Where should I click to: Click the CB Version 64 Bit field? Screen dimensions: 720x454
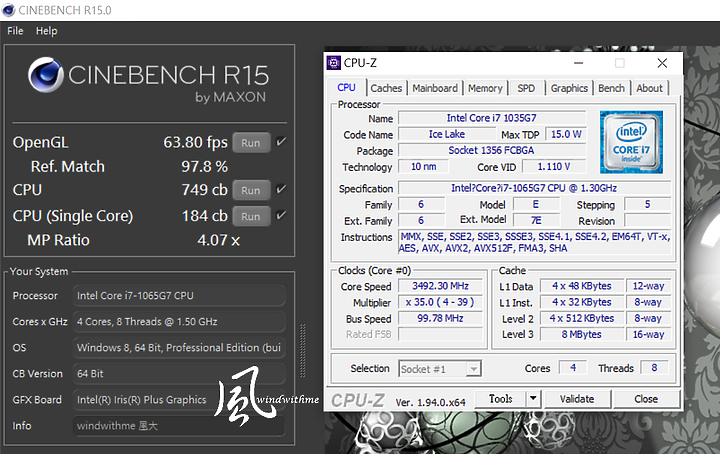click(179, 374)
